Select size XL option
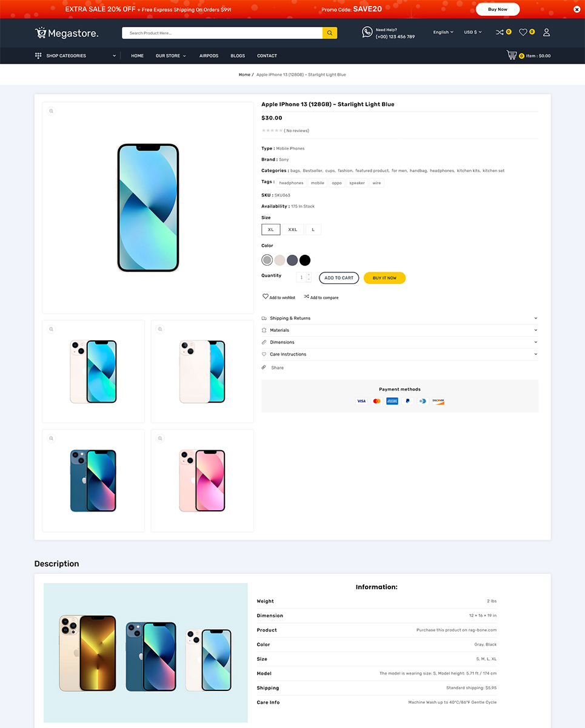The width and height of the screenshot is (585, 728). pos(271,229)
